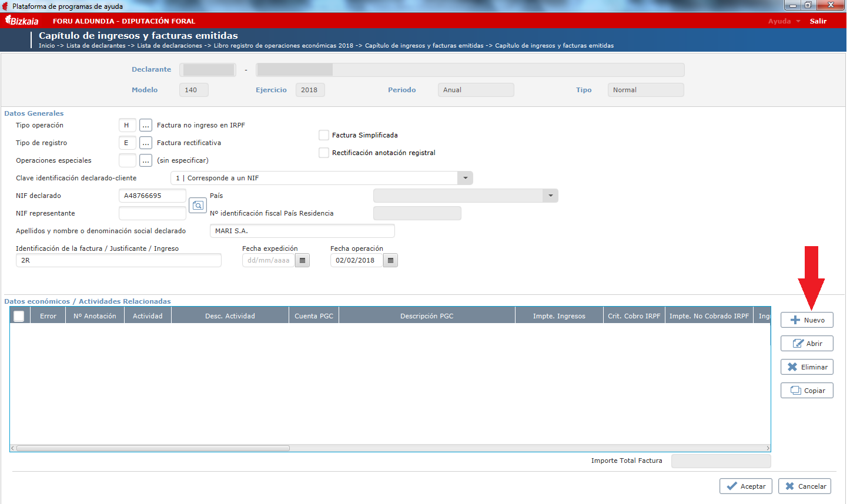
Task: Sort by Impte. Ingresos column header
Action: [x=559, y=316]
